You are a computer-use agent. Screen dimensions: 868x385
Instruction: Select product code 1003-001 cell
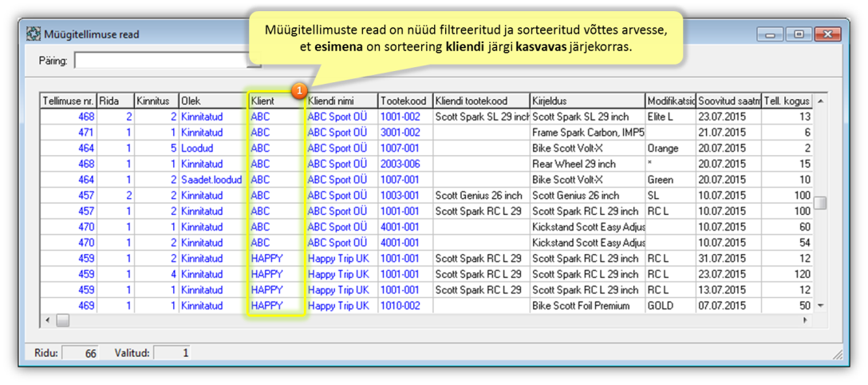pyautogui.click(x=405, y=196)
